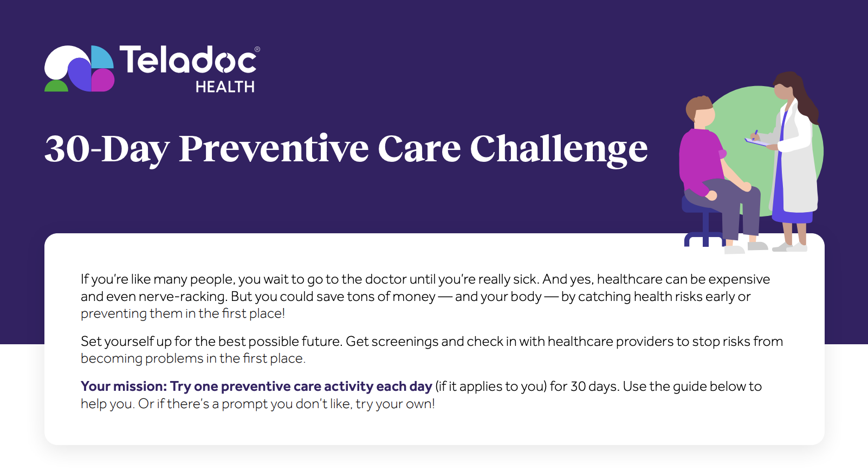This screenshot has height=472, width=868.
Task: Click the first paragraph about doctor visits
Action: [425, 296]
